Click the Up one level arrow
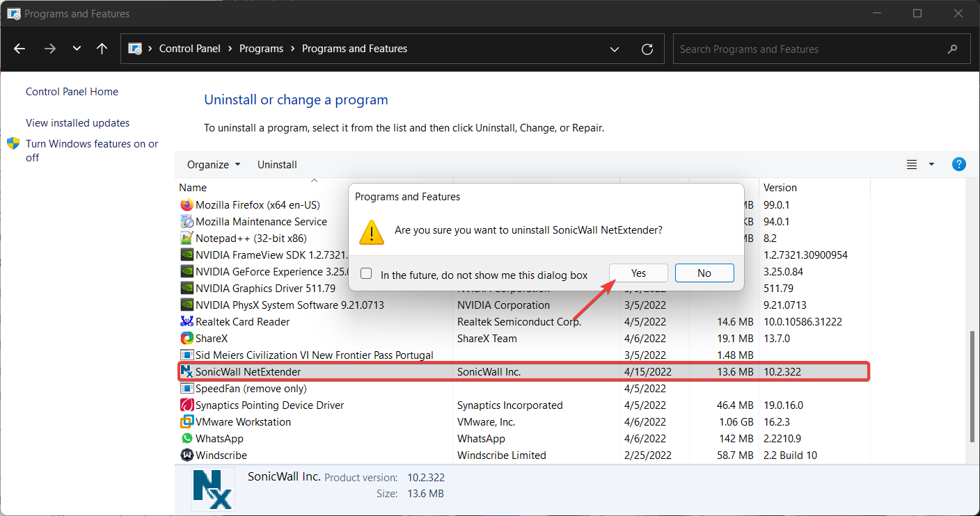980x516 pixels. tap(102, 49)
